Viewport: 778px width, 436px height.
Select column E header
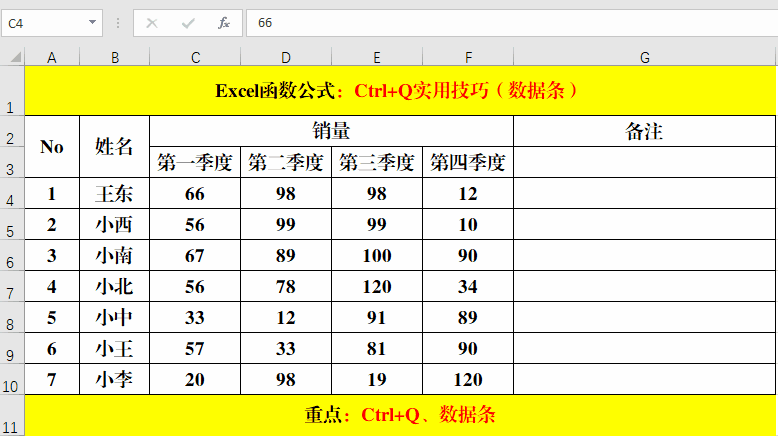377,57
